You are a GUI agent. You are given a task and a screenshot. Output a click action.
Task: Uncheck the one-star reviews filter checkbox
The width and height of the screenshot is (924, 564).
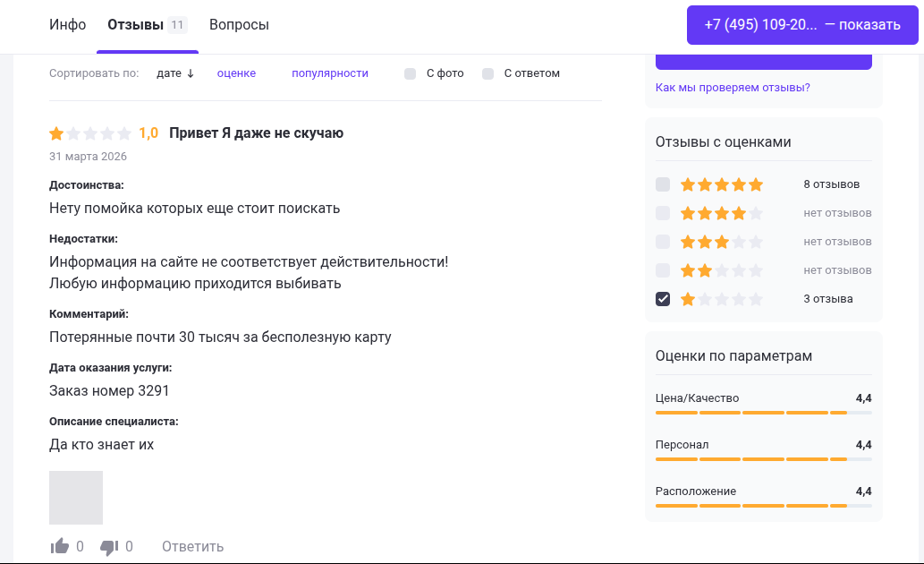[663, 299]
